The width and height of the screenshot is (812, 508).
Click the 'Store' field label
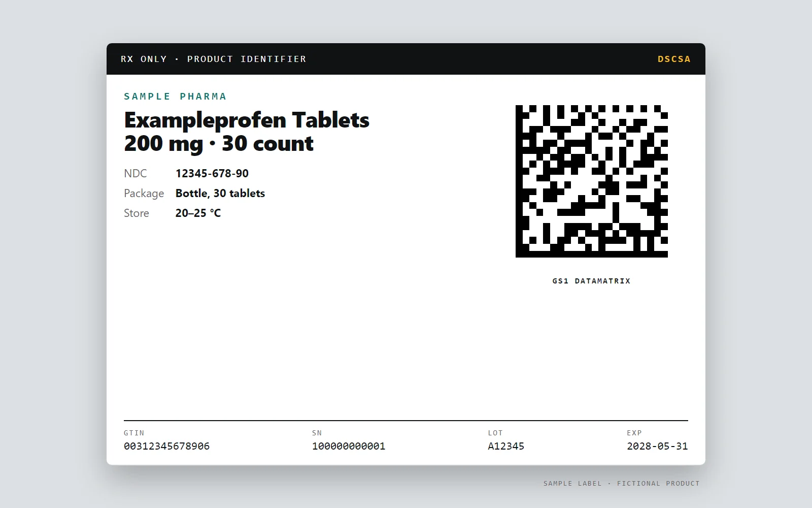[137, 213]
